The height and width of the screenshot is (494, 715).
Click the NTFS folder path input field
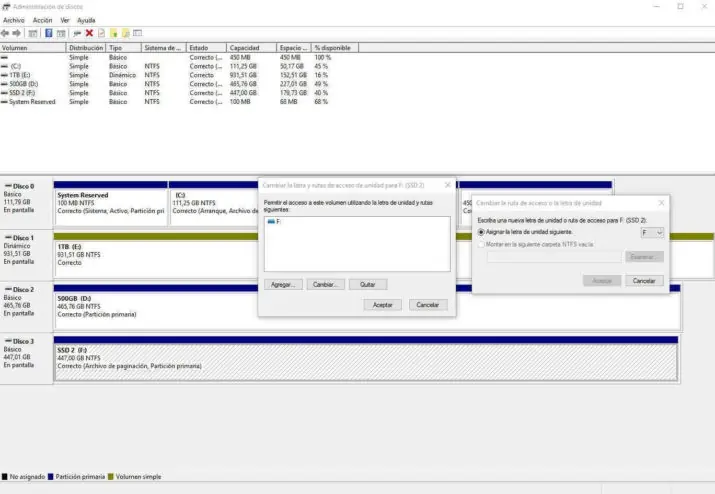tap(554, 257)
